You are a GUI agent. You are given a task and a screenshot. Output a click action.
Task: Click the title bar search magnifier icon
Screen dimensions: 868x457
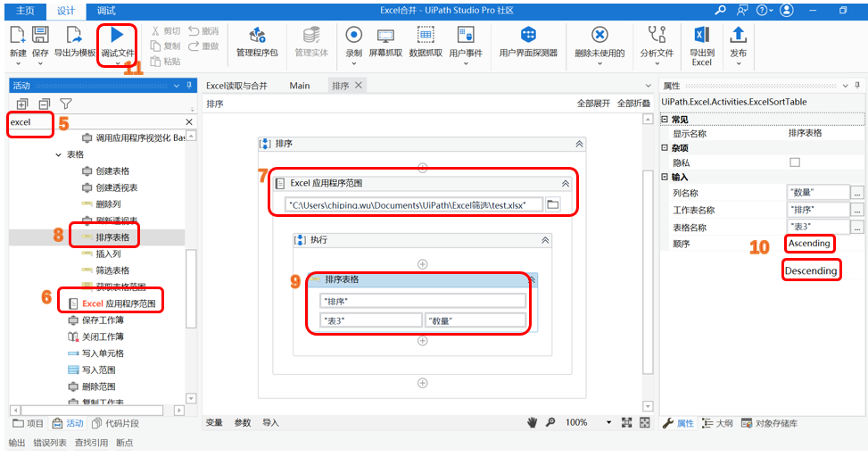tap(720, 10)
